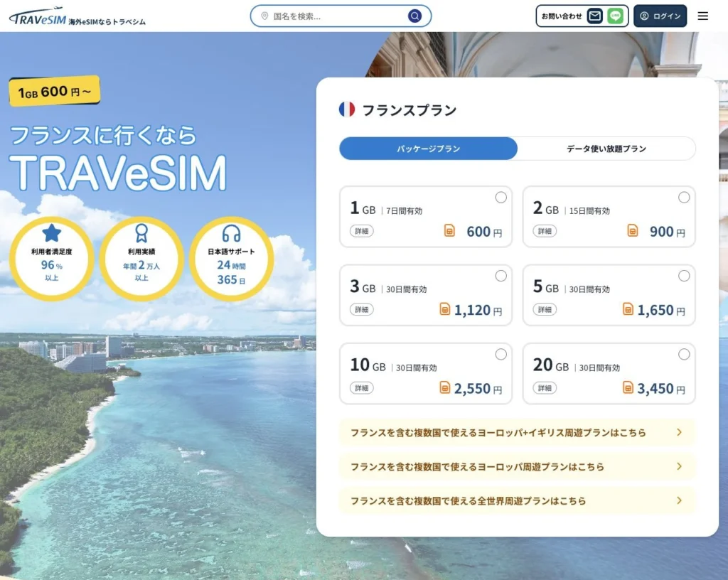Click the search magnifier icon
The width and height of the screenshot is (728, 580).
click(x=414, y=16)
